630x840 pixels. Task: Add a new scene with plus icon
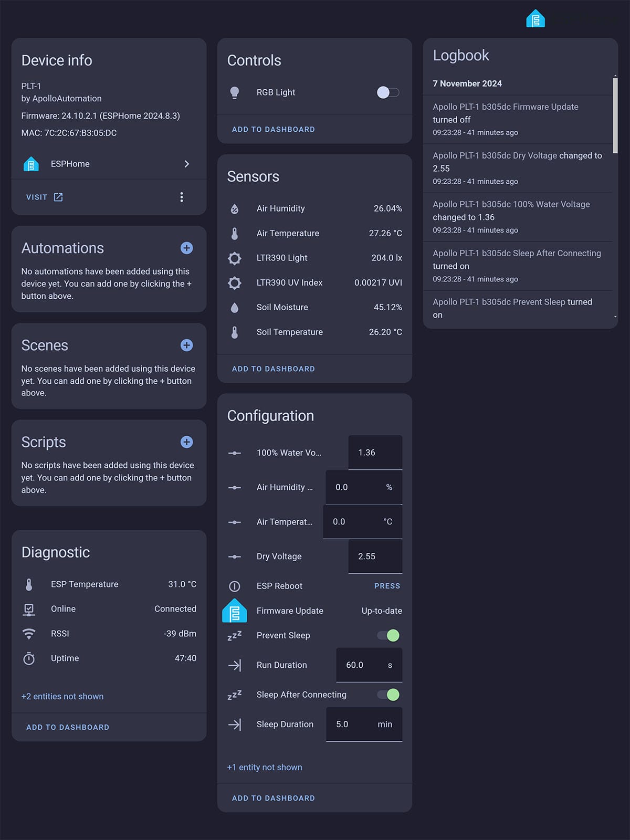186,345
